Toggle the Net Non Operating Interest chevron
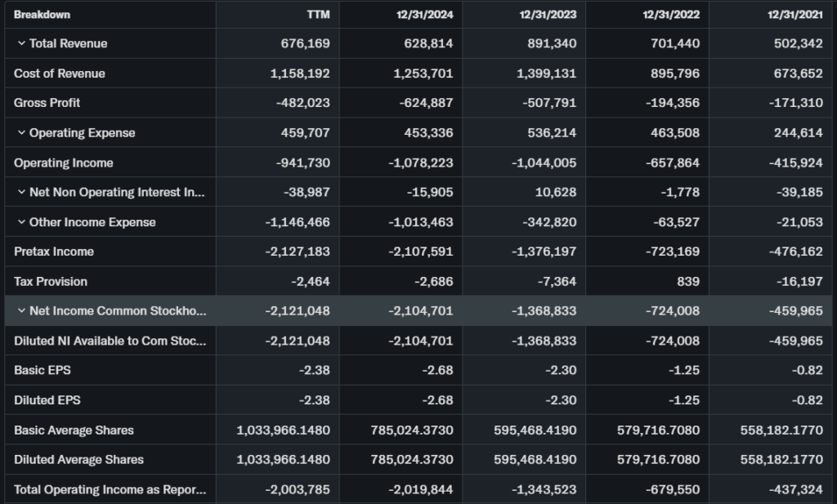837x504 pixels. click(x=21, y=192)
